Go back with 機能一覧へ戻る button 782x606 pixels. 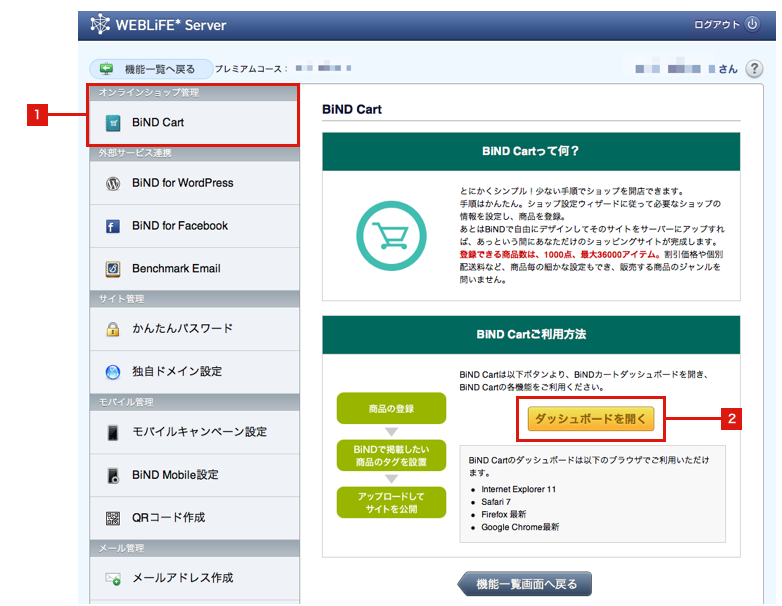(152, 69)
